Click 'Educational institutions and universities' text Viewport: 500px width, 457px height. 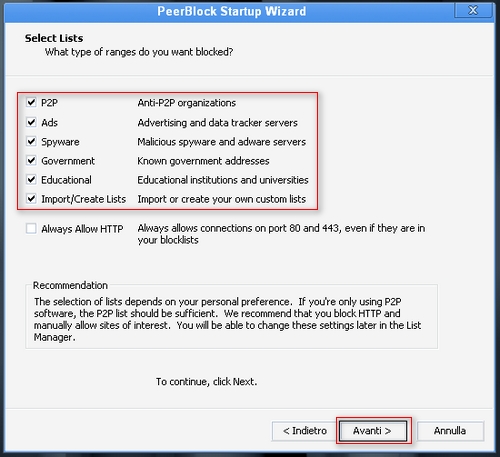(x=223, y=180)
